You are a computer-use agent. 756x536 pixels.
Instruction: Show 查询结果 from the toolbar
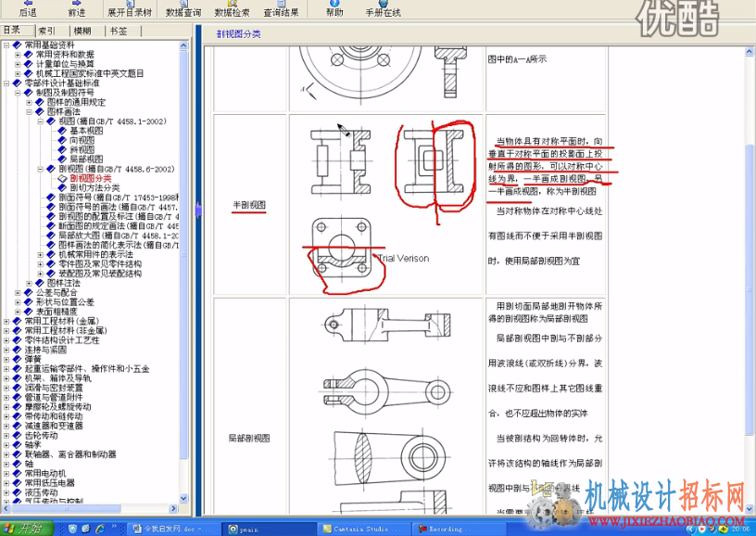[281, 8]
